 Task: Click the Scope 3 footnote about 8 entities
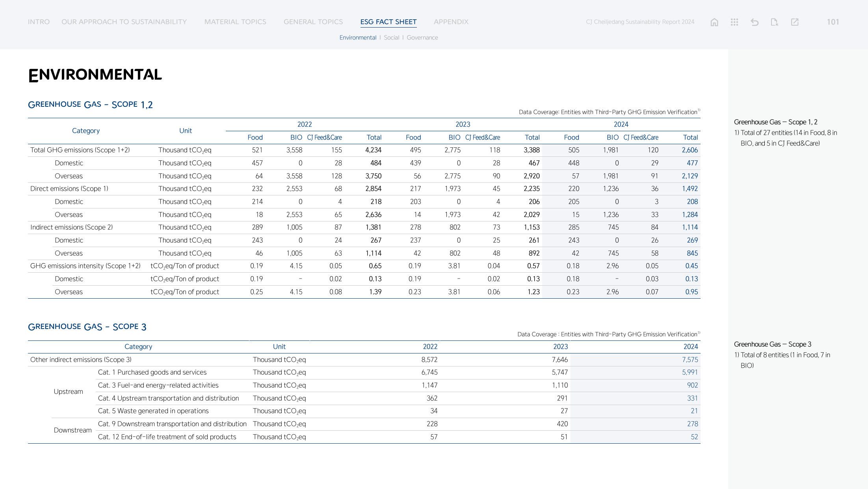[x=782, y=360]
